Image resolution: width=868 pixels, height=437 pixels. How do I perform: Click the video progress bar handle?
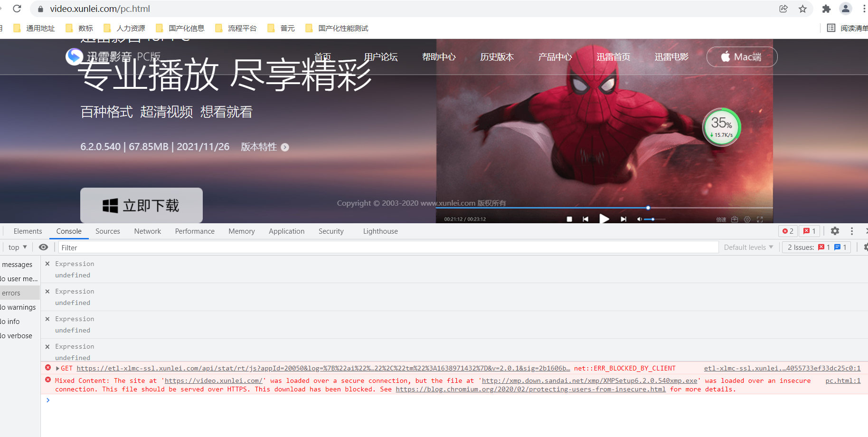tap(648, 208)
